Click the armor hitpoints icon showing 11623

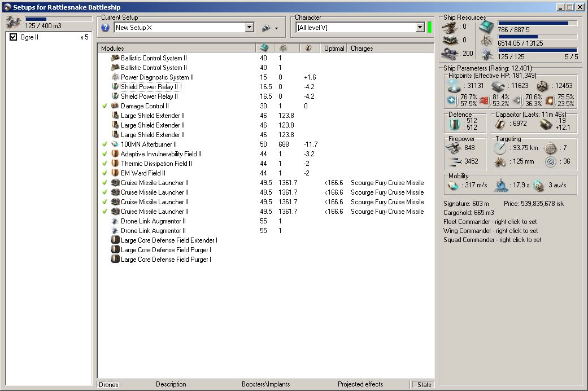pos(497,86)
